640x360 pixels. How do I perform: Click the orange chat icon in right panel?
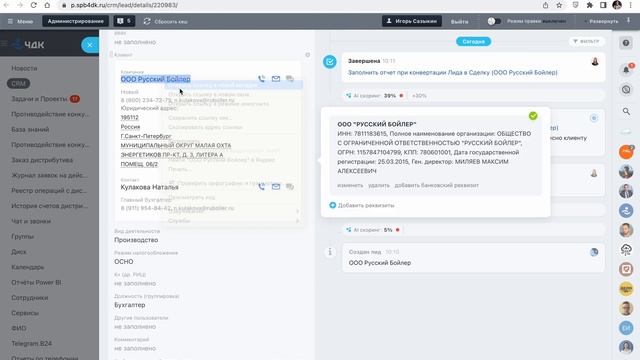pos(626,152)
